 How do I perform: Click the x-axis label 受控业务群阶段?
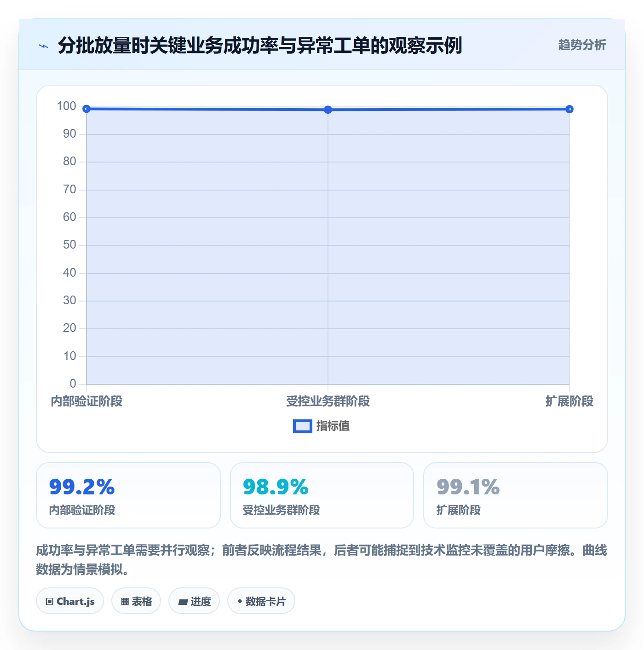[328, 401]
